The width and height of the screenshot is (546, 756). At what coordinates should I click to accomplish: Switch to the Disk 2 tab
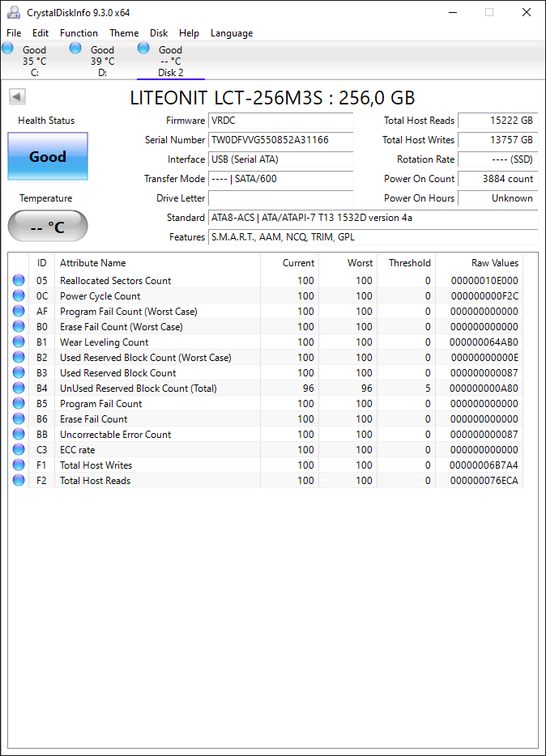click(171, 61)
